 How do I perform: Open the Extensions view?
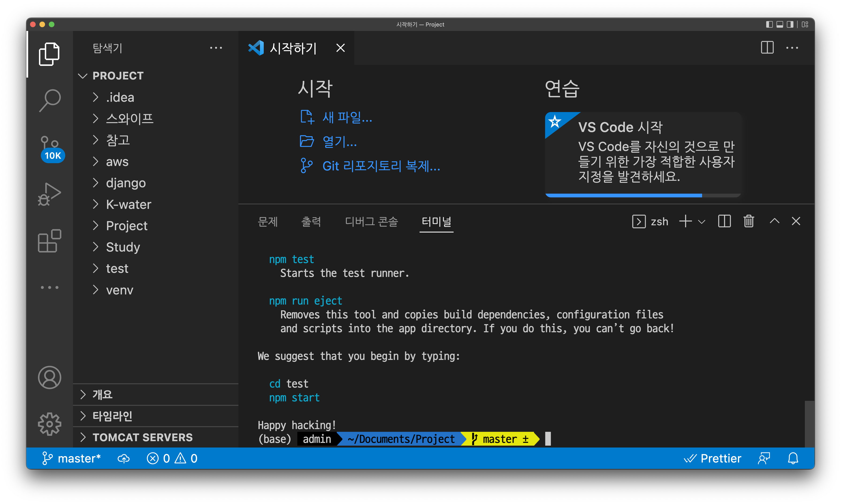coord(50,241)
